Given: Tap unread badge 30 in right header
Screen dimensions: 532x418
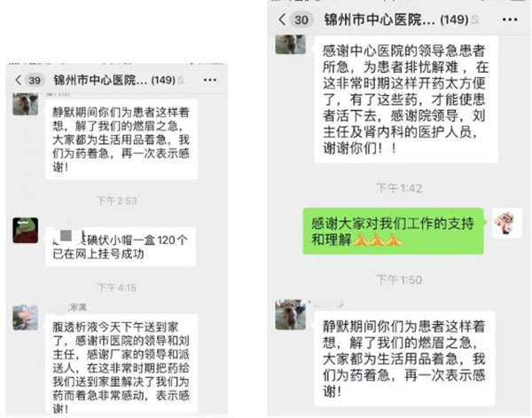Looking at the screenshot, I should (301, 20).
